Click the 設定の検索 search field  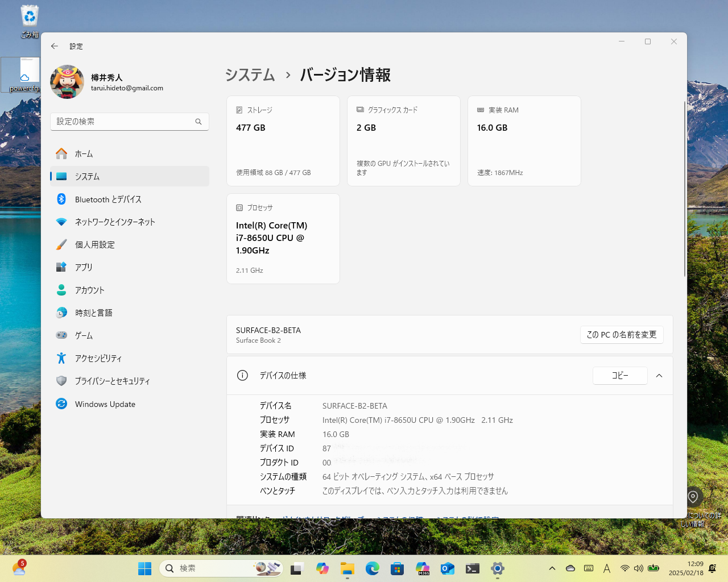click(x=129, y=122)
